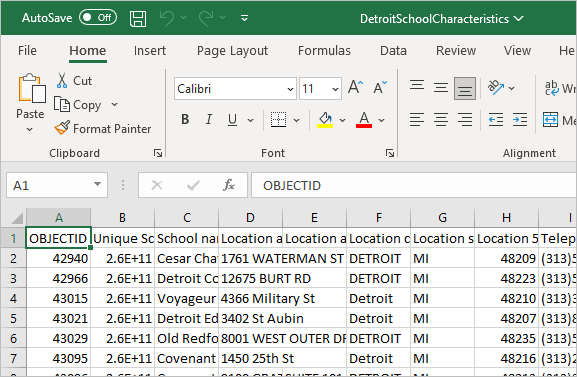Click Decrease Font Size icon
The height and width of the screenshot is (377, 577).
tap(380, 88)
